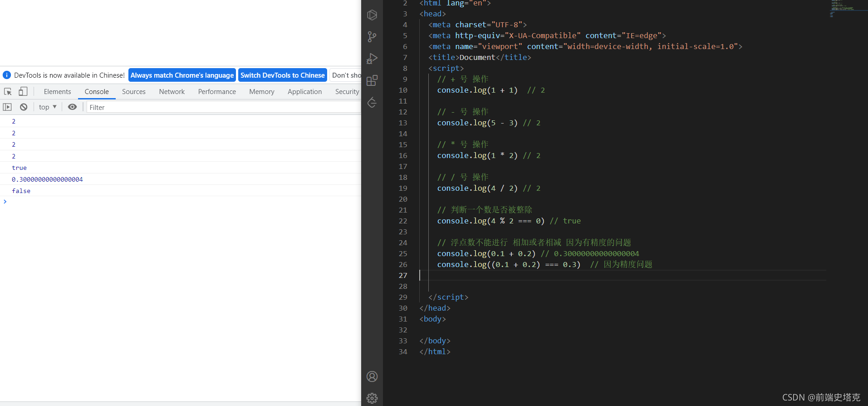Image resolution: width=868 pixels, height=406 pixels.
Task: Click the closing html tag on line 34
Action: [x=435, y=352]
